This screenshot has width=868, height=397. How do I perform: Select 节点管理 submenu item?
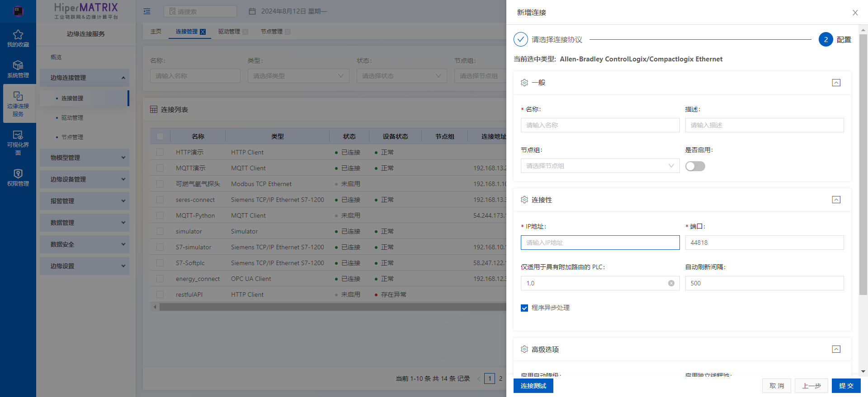(x=72, y=137)
